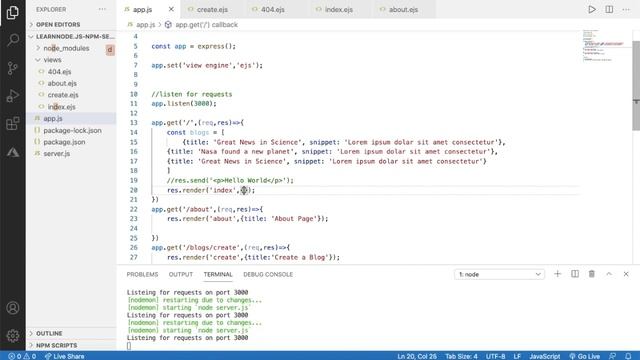Open the Extensions view

point(13,123)
